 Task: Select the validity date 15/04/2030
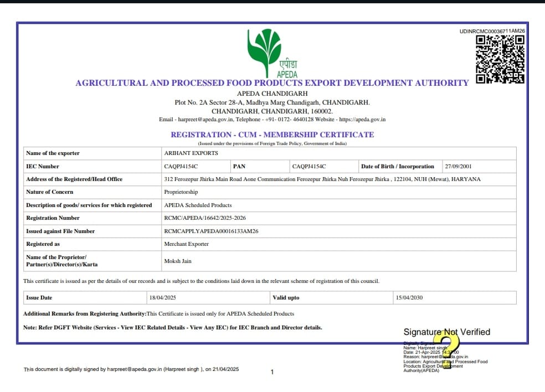[x=409, y=298]
